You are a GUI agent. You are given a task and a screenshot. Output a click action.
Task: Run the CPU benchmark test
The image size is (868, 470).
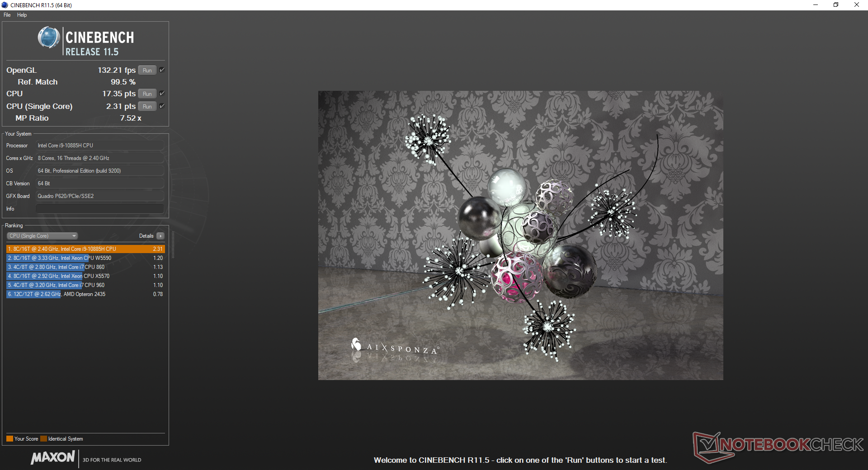click(147, 94)
